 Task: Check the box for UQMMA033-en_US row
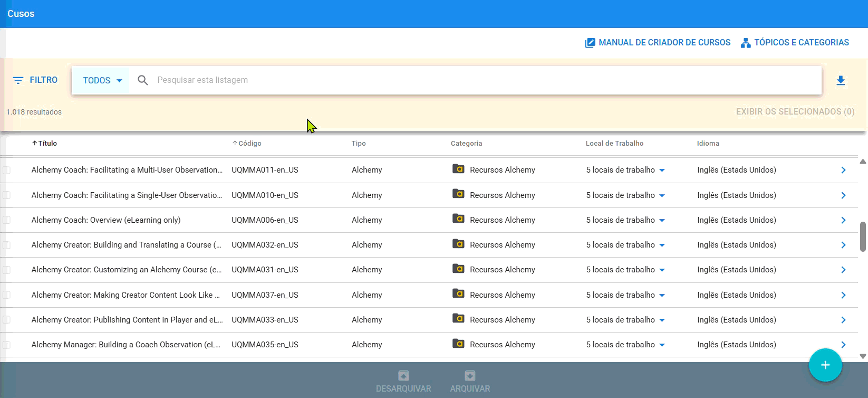6,320
